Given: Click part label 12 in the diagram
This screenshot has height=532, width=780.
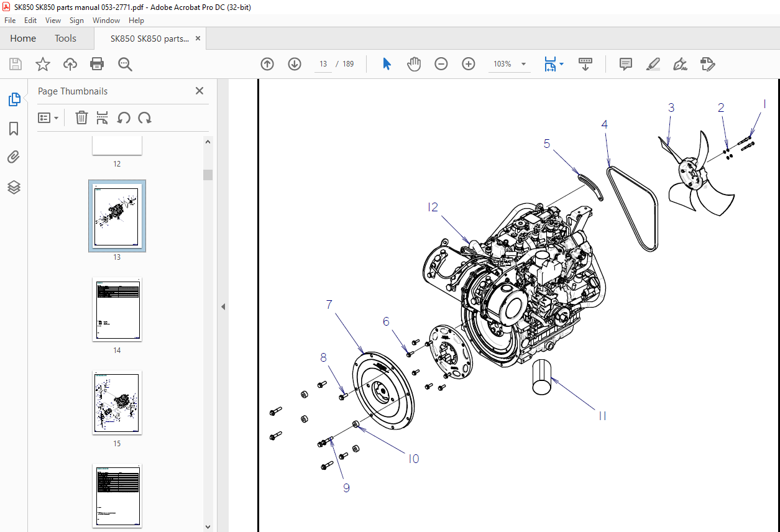Looking at the screenshot, I should (x=433, y=207).
